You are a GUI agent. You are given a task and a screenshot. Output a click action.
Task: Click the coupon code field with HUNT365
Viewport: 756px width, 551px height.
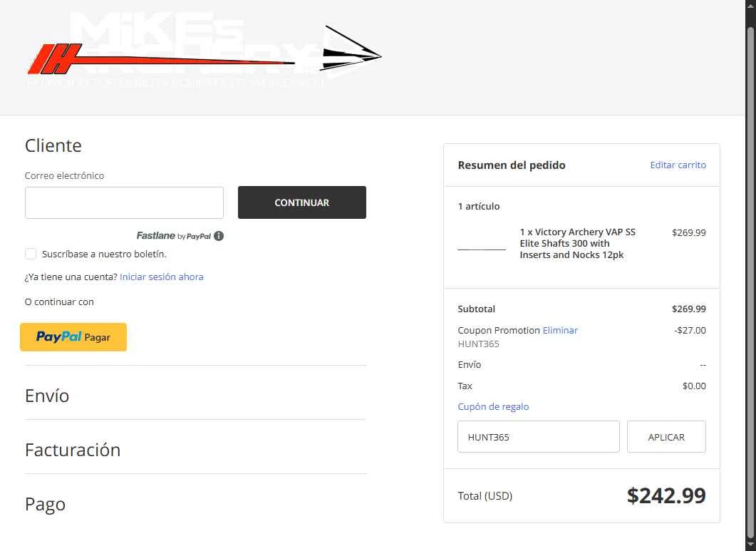tap(539, 437)
